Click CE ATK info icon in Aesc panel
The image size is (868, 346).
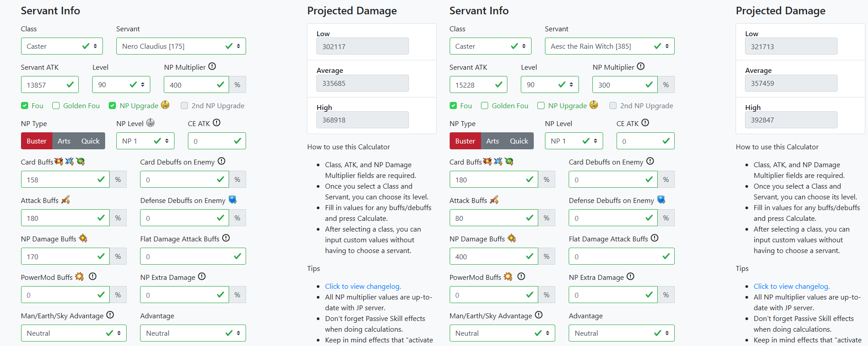pyautogui.click(x=645, y=122)
